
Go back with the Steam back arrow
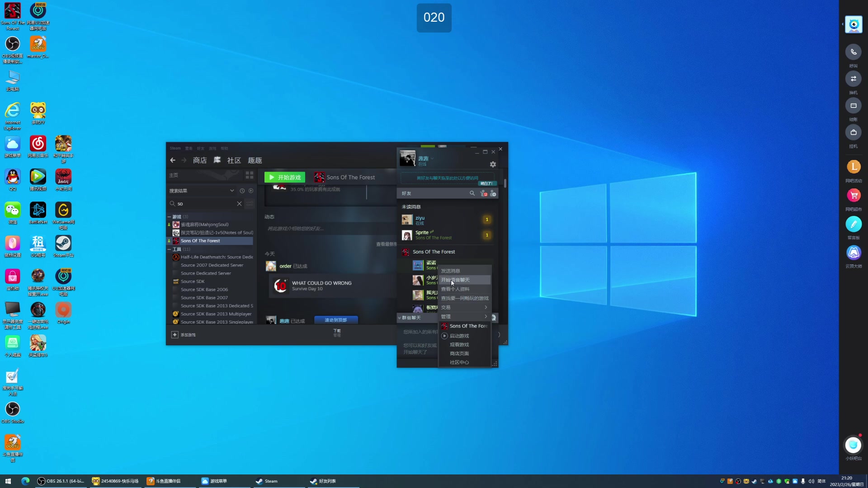[173, 160]
